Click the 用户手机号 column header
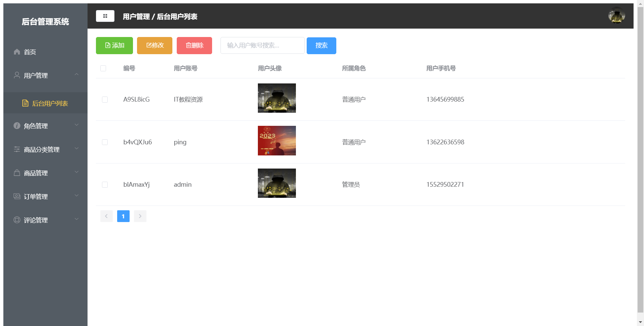 click(x=441, y=68)
